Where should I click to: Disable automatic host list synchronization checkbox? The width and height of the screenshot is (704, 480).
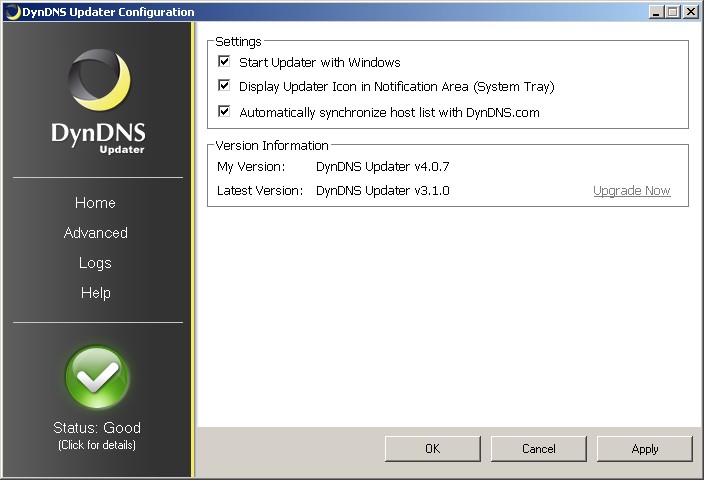(x=224, y=111)
